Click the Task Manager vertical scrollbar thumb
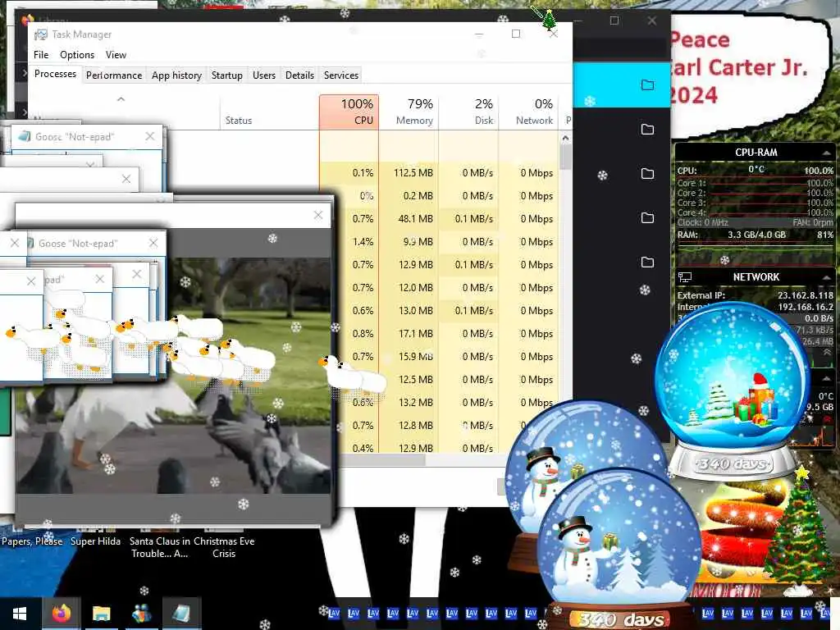This screenshot has width=840, height=630. 565,157
